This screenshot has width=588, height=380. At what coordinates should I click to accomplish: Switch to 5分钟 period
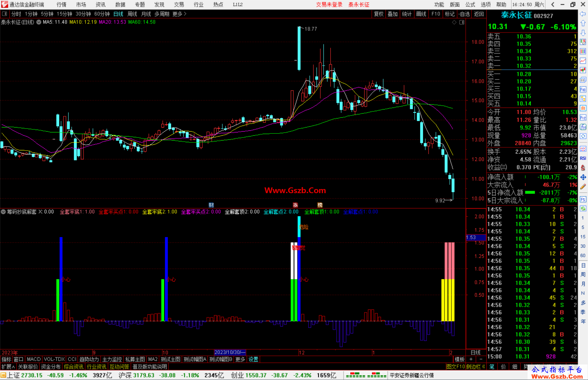pos(47,14)
